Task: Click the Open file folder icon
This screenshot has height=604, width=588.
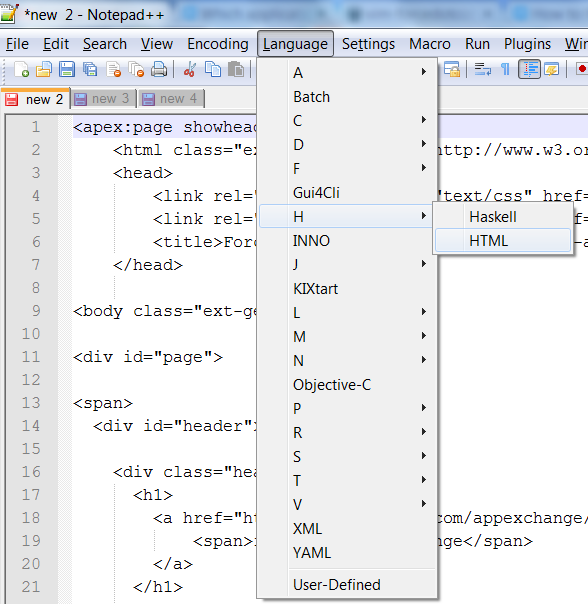Action: click(x=44, y=70)
